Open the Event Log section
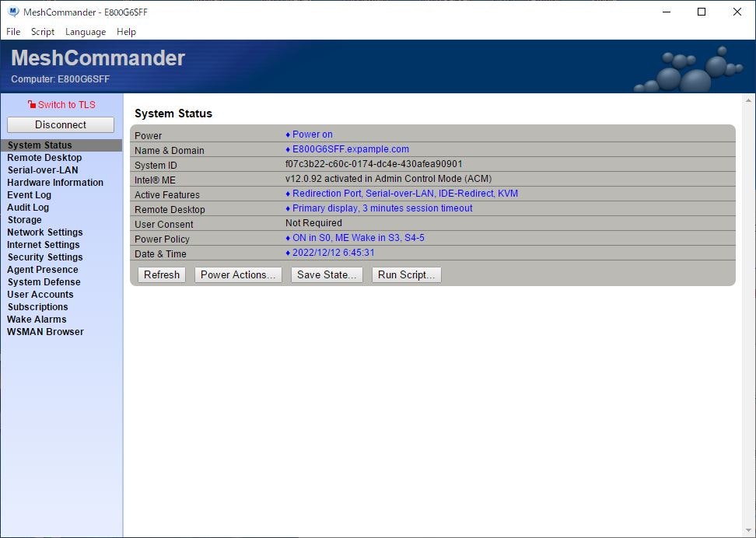 pos(29,195)
